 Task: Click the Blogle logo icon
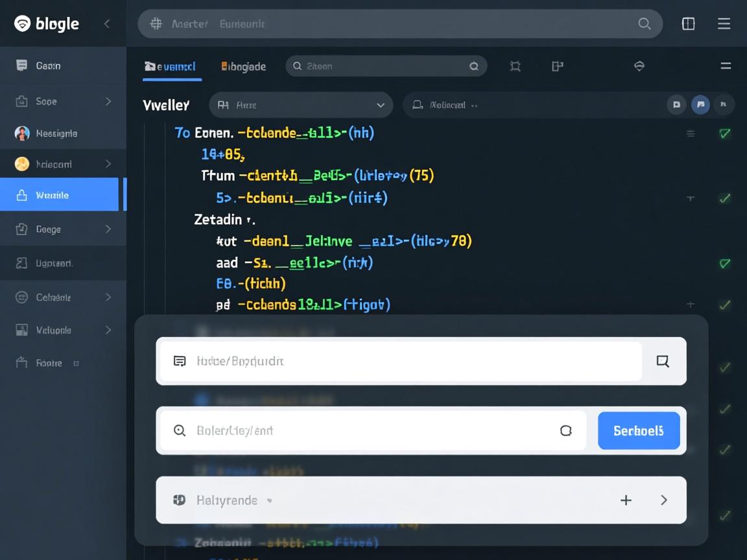click(22, 24)
